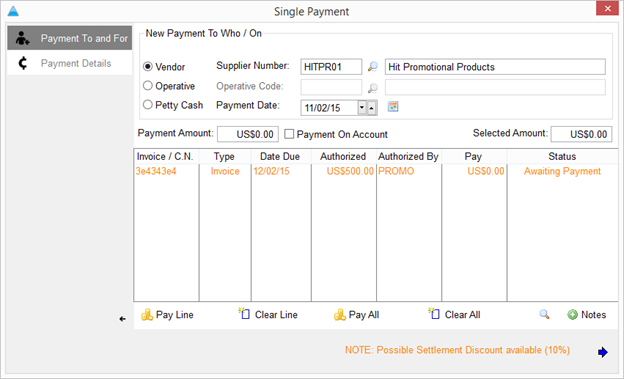The width and height of the screenshot is (624, 379).
Task: Click the Notes button
Action: (587, 315)
